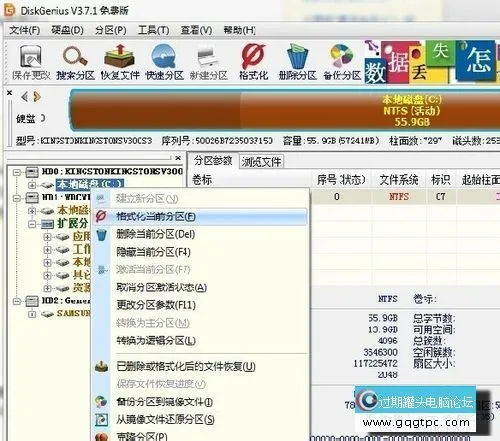Click the DiskGenius app icon in title bar
The image size is (500, 441).
[9, 10]
